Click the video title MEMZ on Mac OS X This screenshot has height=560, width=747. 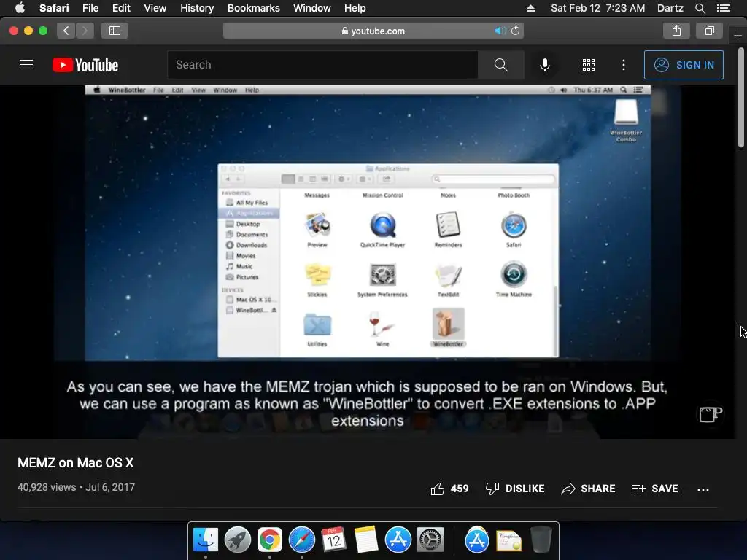[x=76, y=463]
